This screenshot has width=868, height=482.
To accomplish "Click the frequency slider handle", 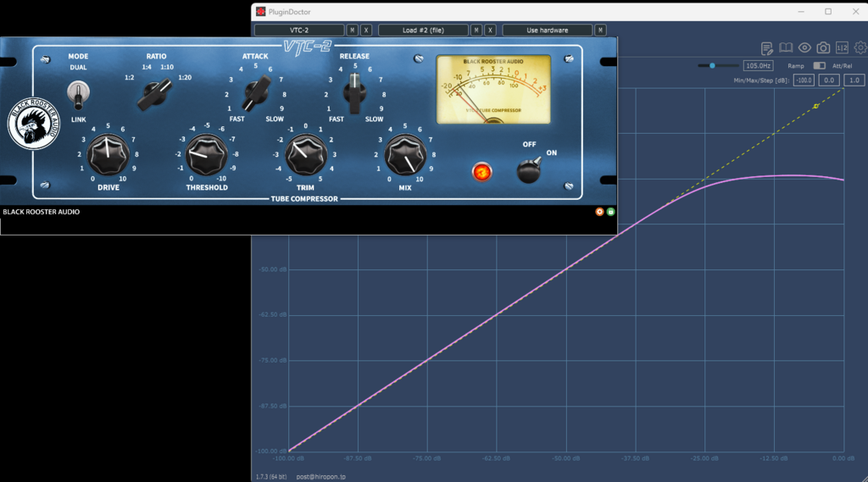I will (712, 66).
